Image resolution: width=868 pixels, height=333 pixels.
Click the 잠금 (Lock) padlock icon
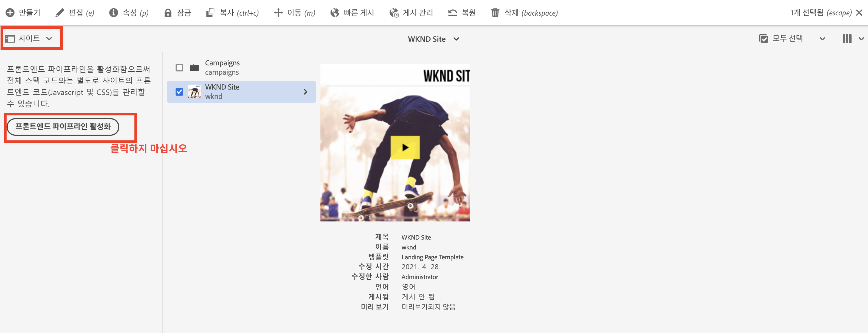pos(168,13)
